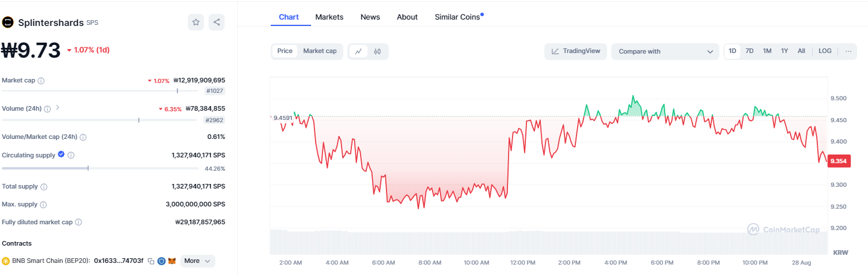Viewport: 868px width, 275px height.
Task: Expand the More contracts dropdown
Action: (198, 261)
